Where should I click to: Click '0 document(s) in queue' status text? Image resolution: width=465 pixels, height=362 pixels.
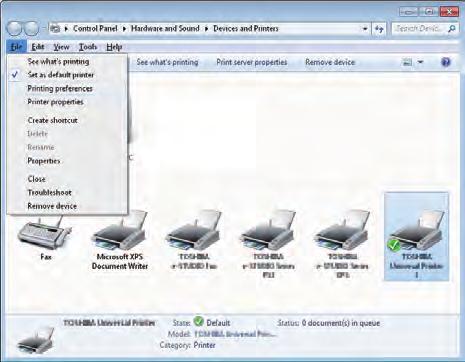(341, 323)
